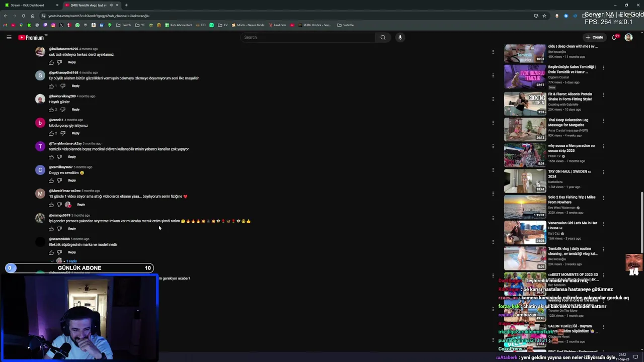The image size is (644, 362).
Task: Like @TonyMontana-zk2xy's comment
Action: click(x=51, y=157)
